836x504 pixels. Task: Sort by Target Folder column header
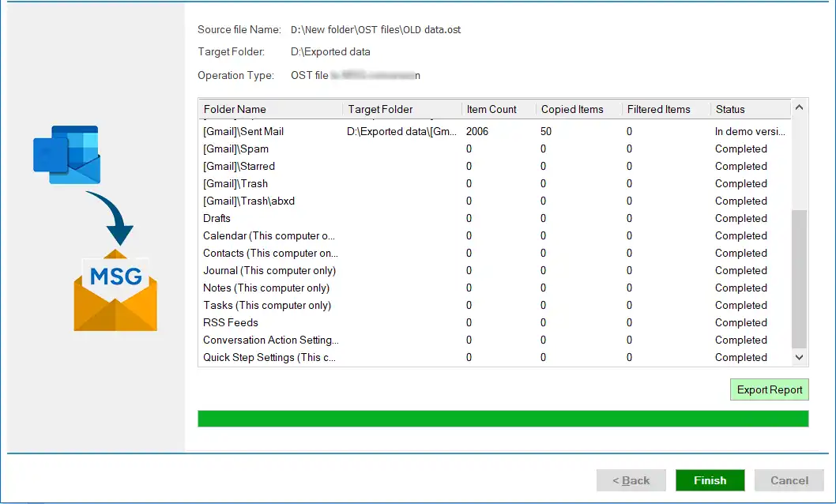402,109
